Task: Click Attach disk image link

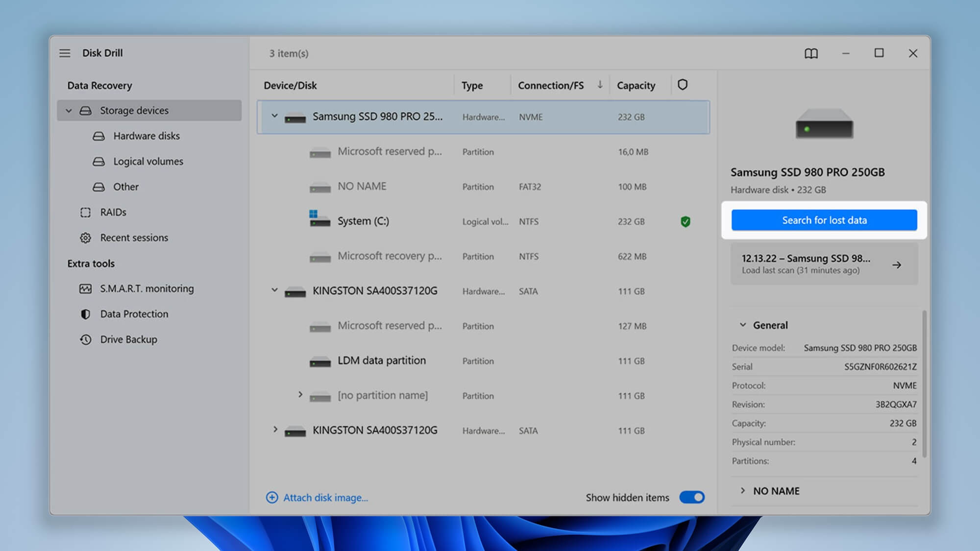Action: pyautogui.click(x=325, y=498)
